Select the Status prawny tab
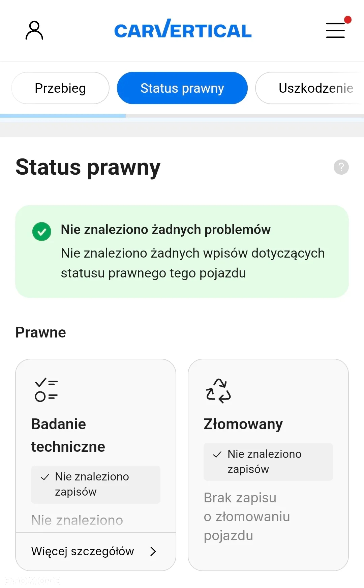The width and height of the screenshot is (364, 588). coord(182,88)
